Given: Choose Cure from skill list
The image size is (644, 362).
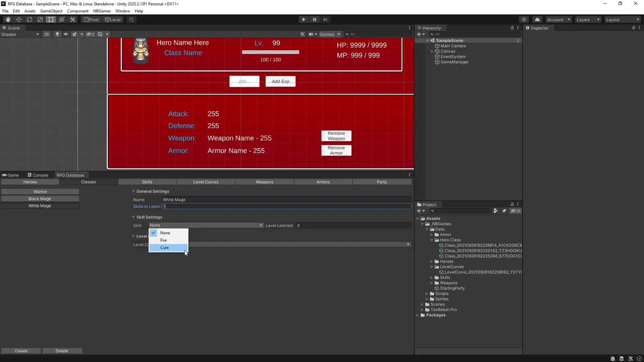Looking at the screenshot, I should (x=168, y=248).
